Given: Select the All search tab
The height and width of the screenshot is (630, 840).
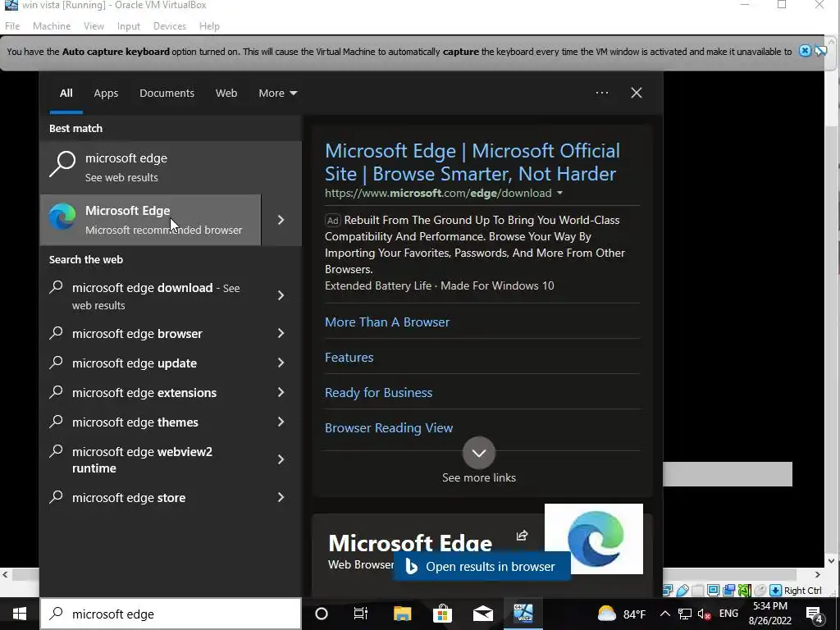Looking at the screenshot, I should coord(66,94).
